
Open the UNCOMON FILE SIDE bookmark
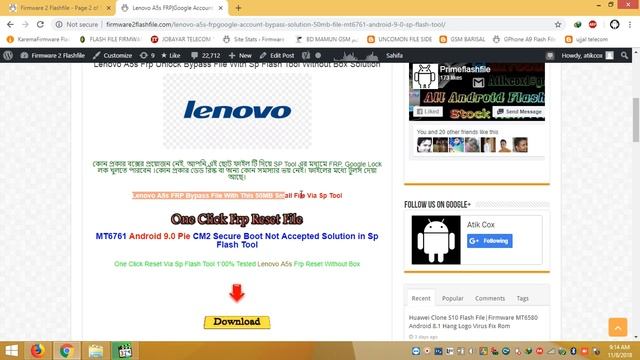coord(400,39)
